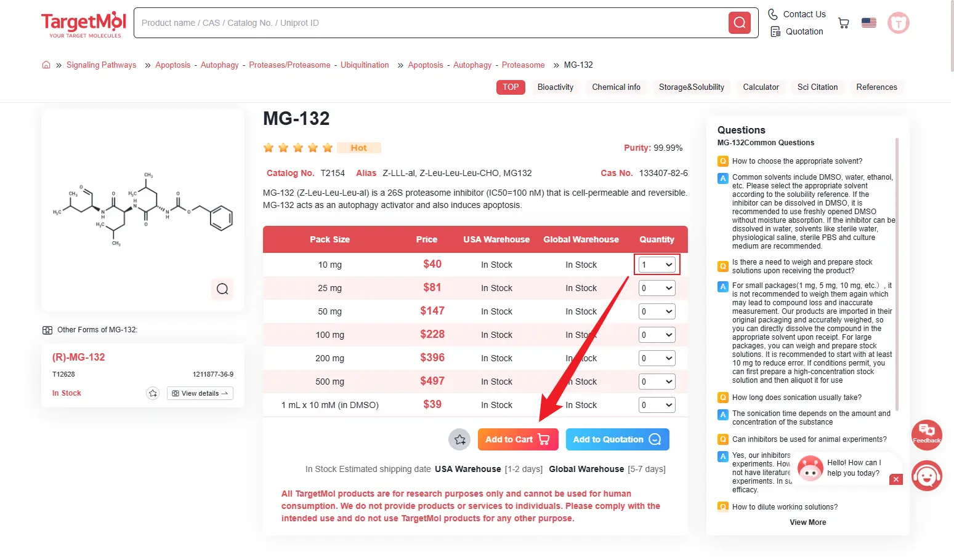
Task: Click the search magnifier icon
Action: tap(739, 22)
